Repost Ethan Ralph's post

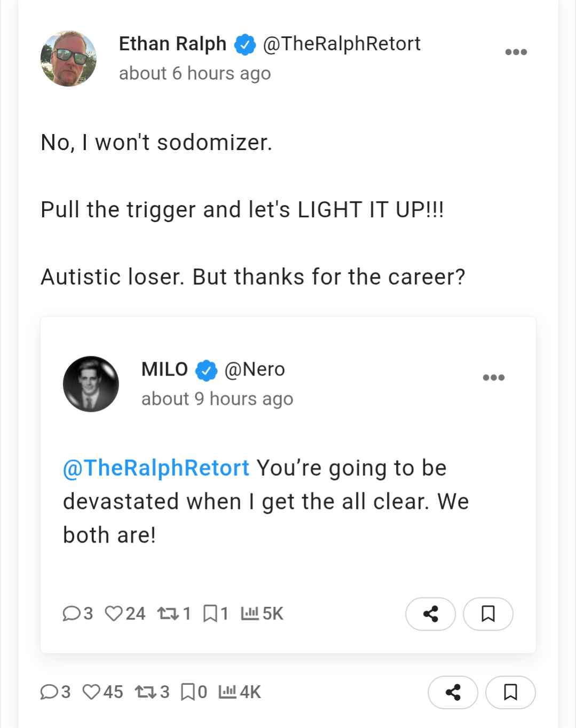coord(145,692)
